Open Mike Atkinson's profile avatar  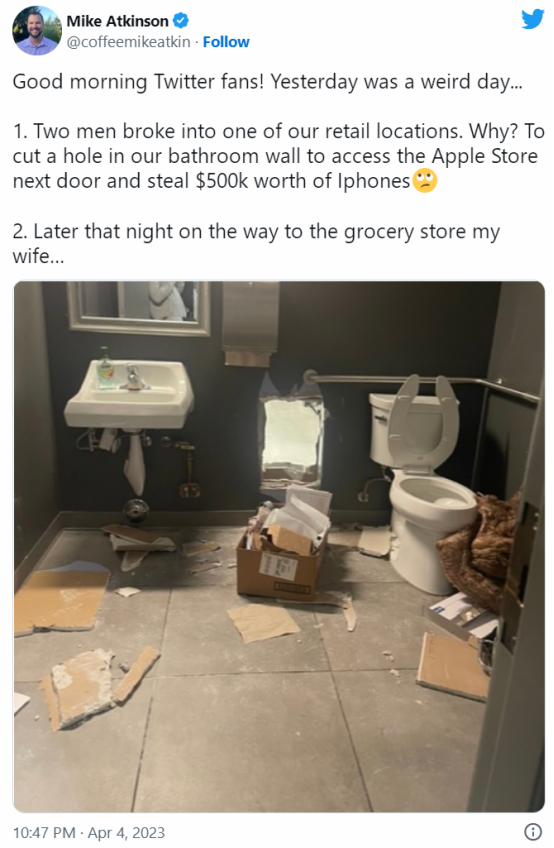37,31
